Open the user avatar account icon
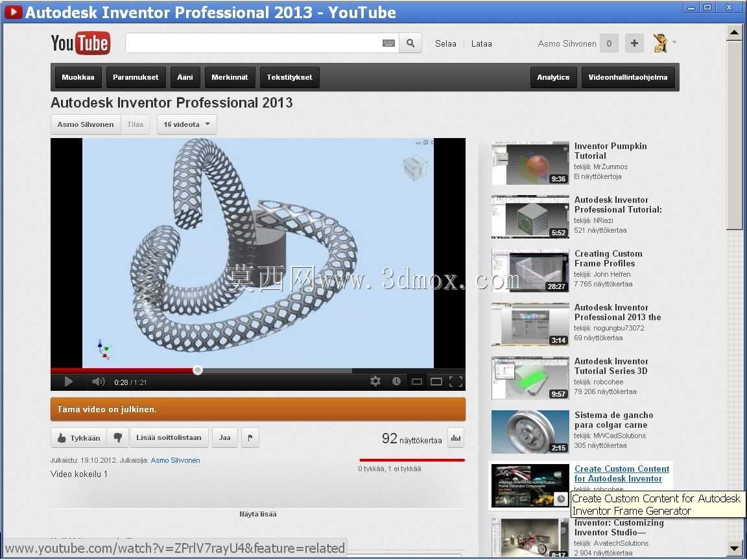Image resolution: width=747 pixels, height=560 pixels. 660,43
